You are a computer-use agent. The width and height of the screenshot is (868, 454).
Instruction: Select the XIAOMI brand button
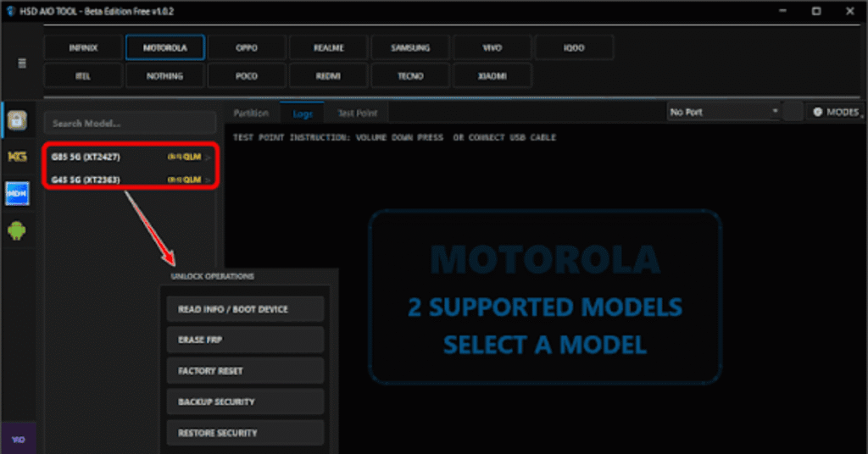[x=492, y=75]
